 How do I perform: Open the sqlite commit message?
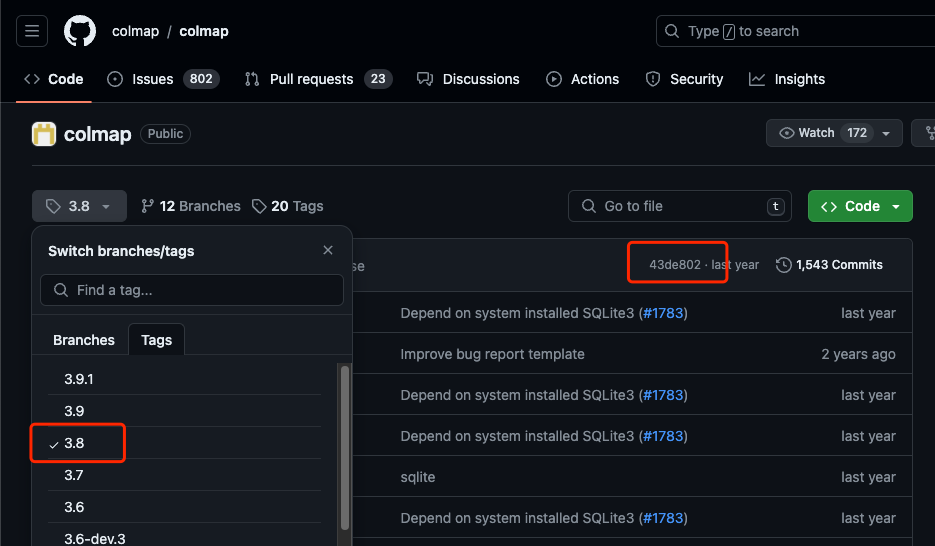(418, 477)
